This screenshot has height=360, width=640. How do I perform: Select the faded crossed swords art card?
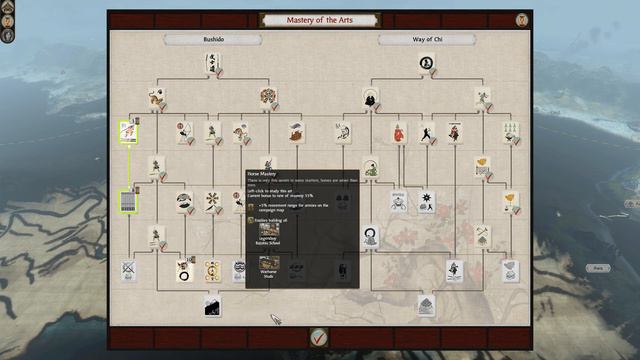pyautogui.click(x=129, y=271)
